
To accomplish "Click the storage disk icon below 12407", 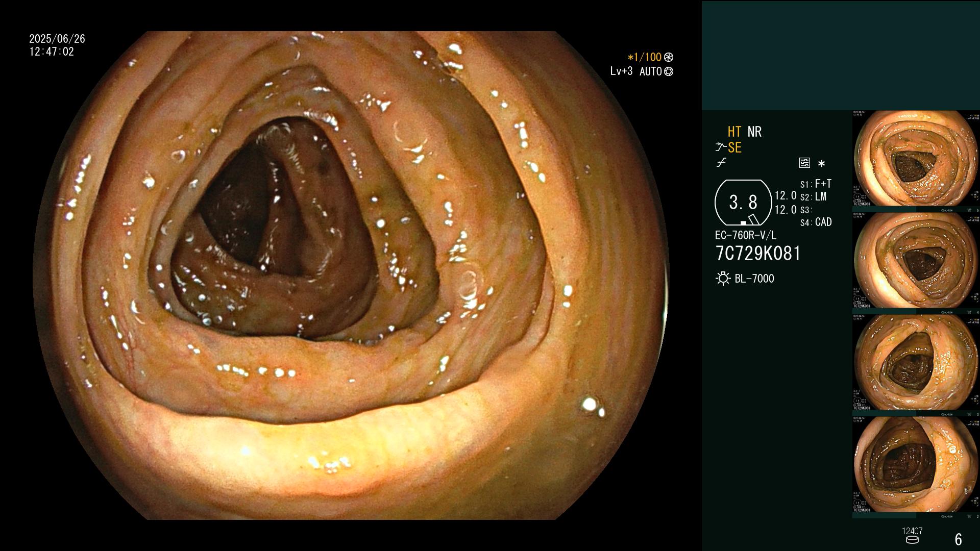I will click(x=912, y=540).
